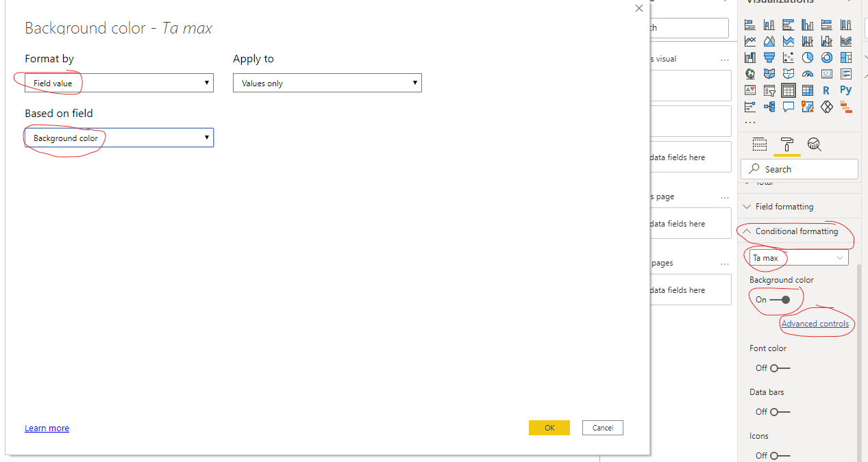
Task: Select the stacked column chart visual
Action: [769, 25]
